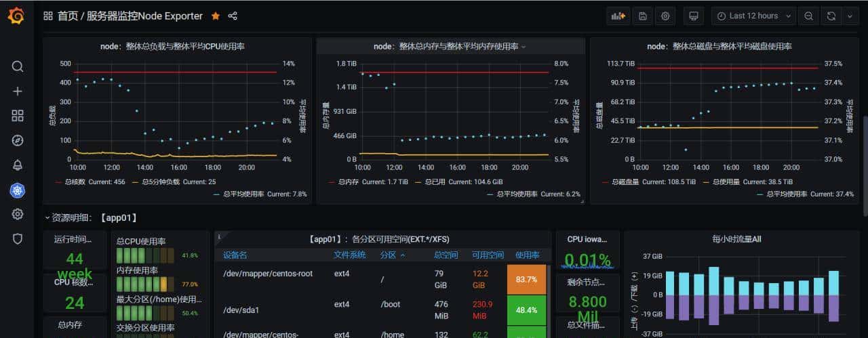This screenshot has height=338, width=868.
Task: Open Server Admin shield icon
Action: tap(18, 238)
